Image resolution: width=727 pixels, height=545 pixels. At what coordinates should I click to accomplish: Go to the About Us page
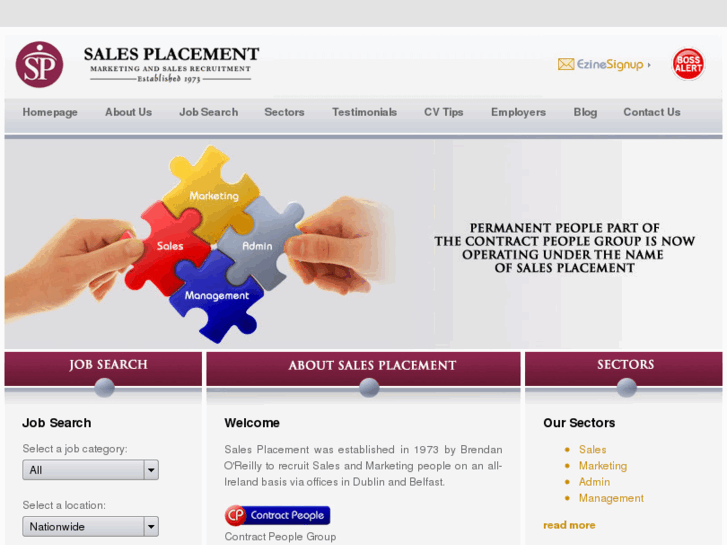(x=128, y=112)
